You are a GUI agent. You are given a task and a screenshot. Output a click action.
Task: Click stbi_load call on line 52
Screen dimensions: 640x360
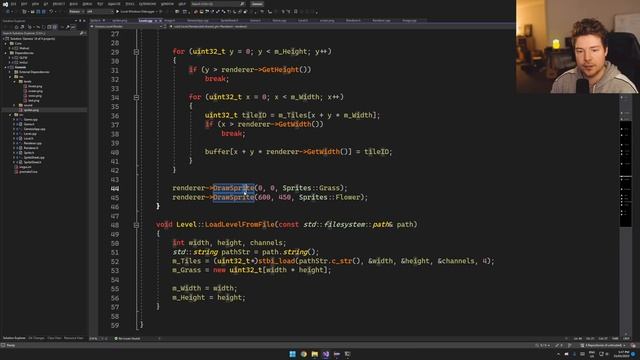tap(277, 261)
